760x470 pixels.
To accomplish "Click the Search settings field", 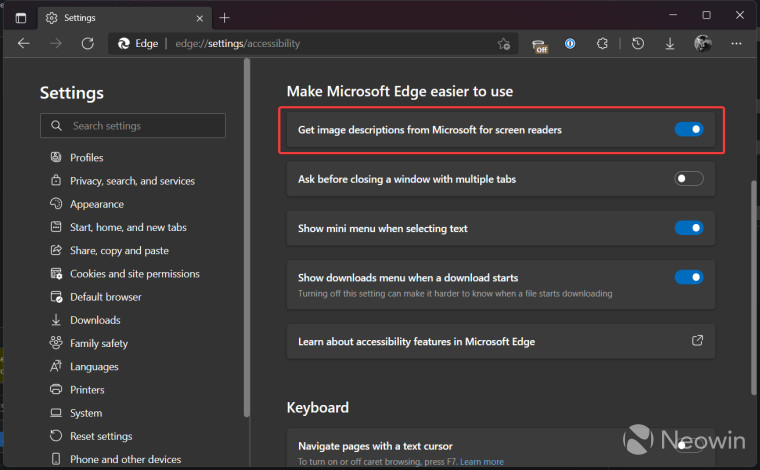I will [133, 125].
